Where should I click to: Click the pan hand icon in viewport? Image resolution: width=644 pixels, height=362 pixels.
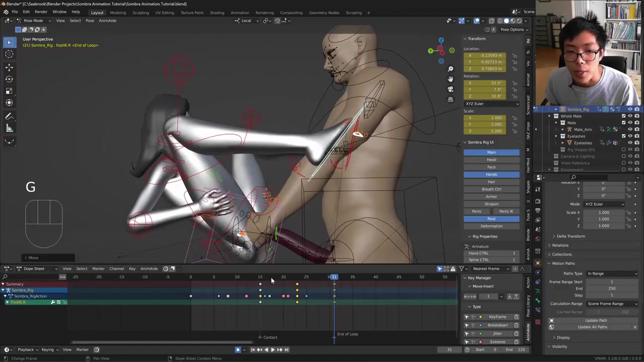(x=450, y=79)
